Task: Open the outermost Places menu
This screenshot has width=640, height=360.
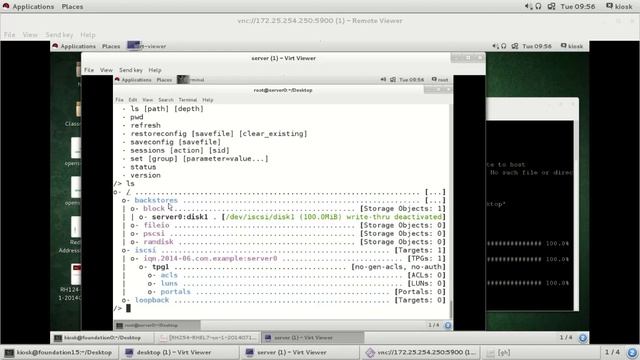Action: tap(72, 7)
